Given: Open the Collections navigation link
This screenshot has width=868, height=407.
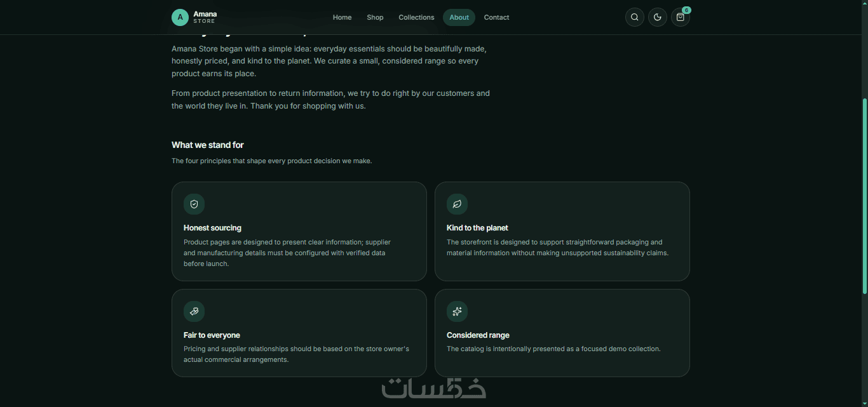Looking at the screenshot, I should coord(416,17).
